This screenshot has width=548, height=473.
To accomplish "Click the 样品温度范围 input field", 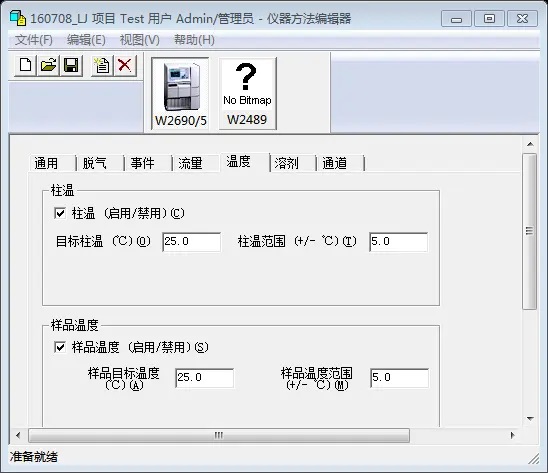I will click(x=399, y=378).
